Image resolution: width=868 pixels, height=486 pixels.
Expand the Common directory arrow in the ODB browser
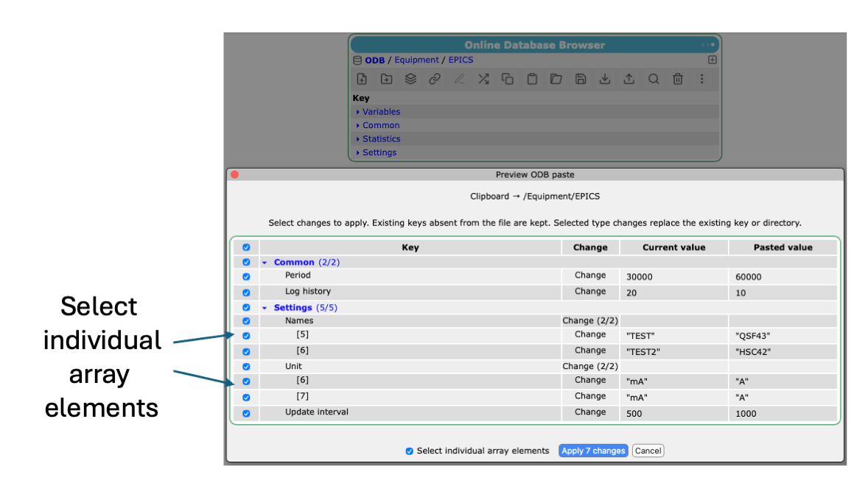coord(357,125)
